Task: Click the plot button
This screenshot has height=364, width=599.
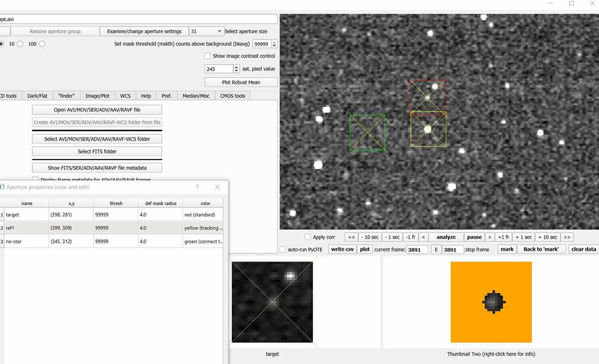Action: (365, 249)
